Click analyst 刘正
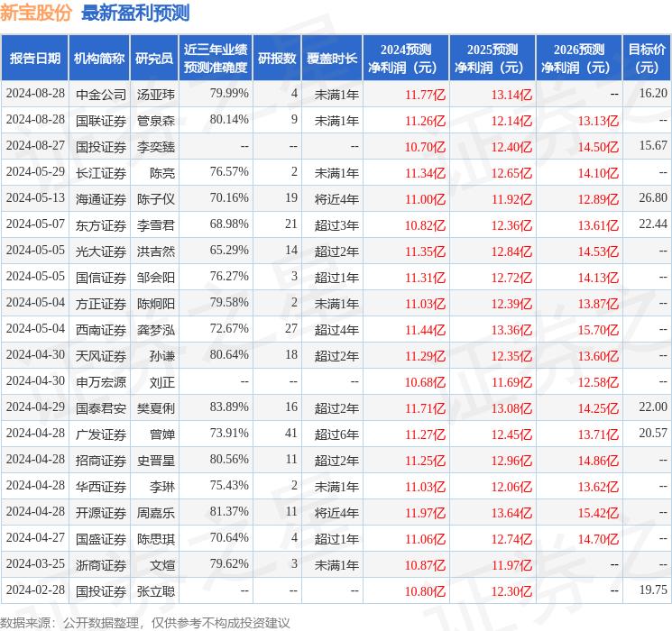This screenshot has width=672, height=631. pyautogui.click(x=162, y=382)
